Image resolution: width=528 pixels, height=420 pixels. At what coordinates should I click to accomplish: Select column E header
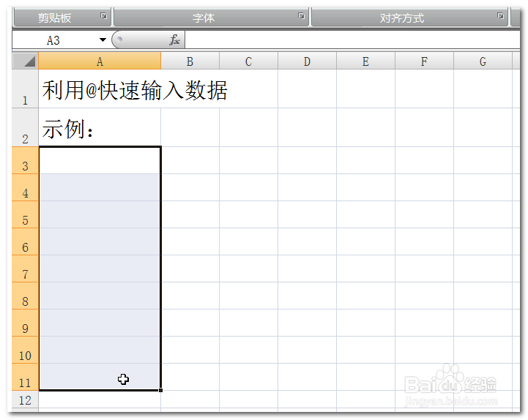365,61
